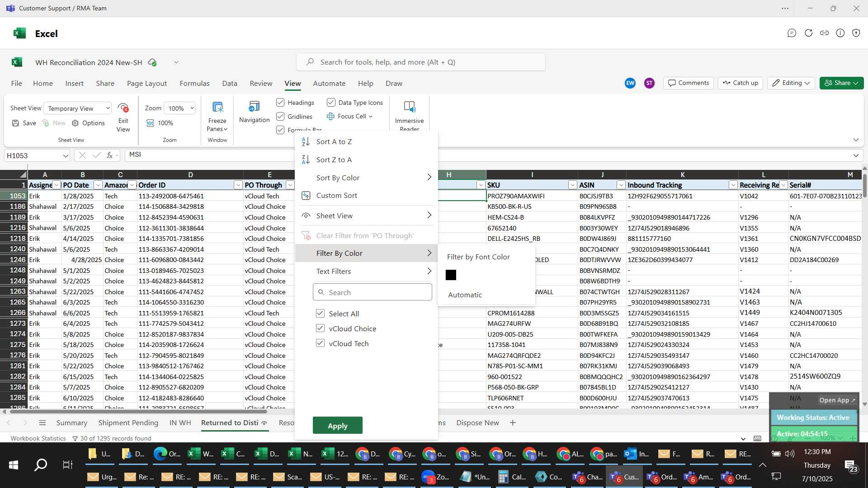Click the Teams chat icon in title bar

point(792,33)
